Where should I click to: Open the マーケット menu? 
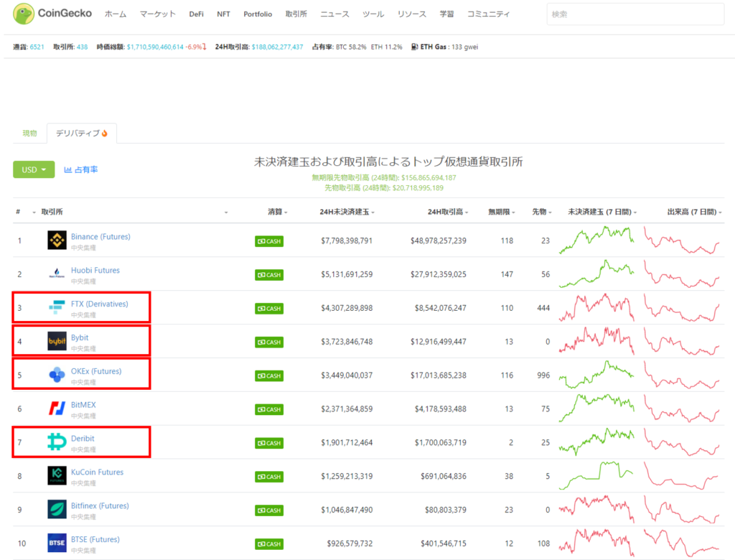pos(157,14)
